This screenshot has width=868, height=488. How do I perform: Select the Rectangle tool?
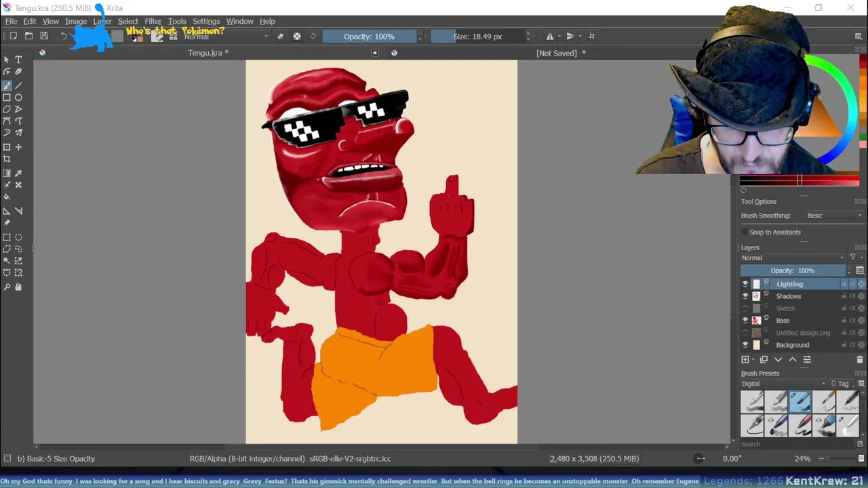(x=7, y=98)
